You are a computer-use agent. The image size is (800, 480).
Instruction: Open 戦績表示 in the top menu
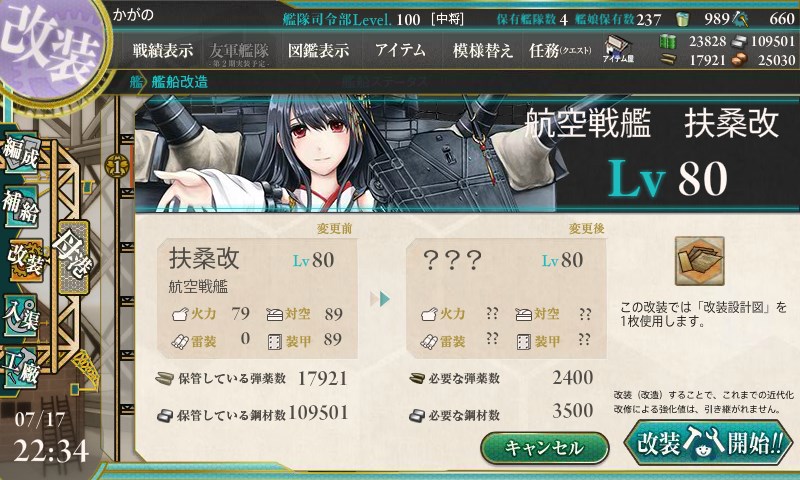pos(162,50)
